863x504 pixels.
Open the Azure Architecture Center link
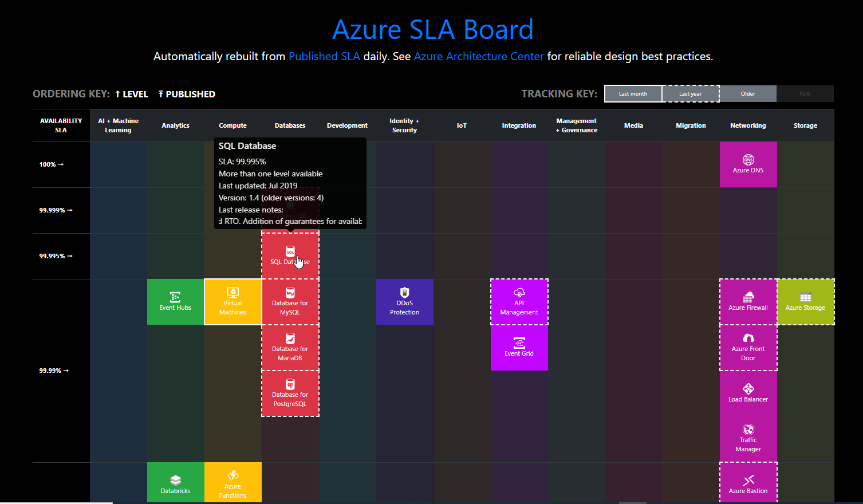(479, 56)
